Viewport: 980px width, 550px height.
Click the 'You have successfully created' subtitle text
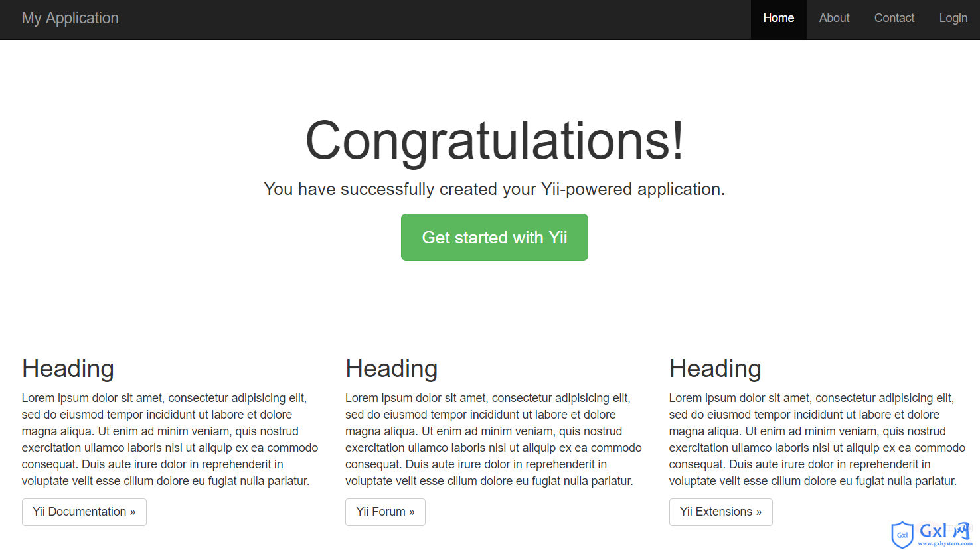495,190
